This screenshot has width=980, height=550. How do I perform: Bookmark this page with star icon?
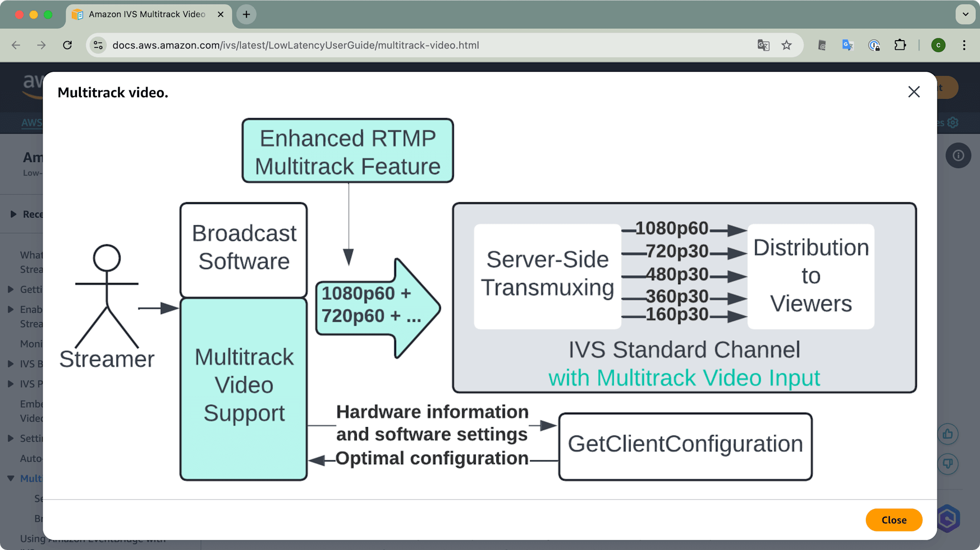coord(786,45)
